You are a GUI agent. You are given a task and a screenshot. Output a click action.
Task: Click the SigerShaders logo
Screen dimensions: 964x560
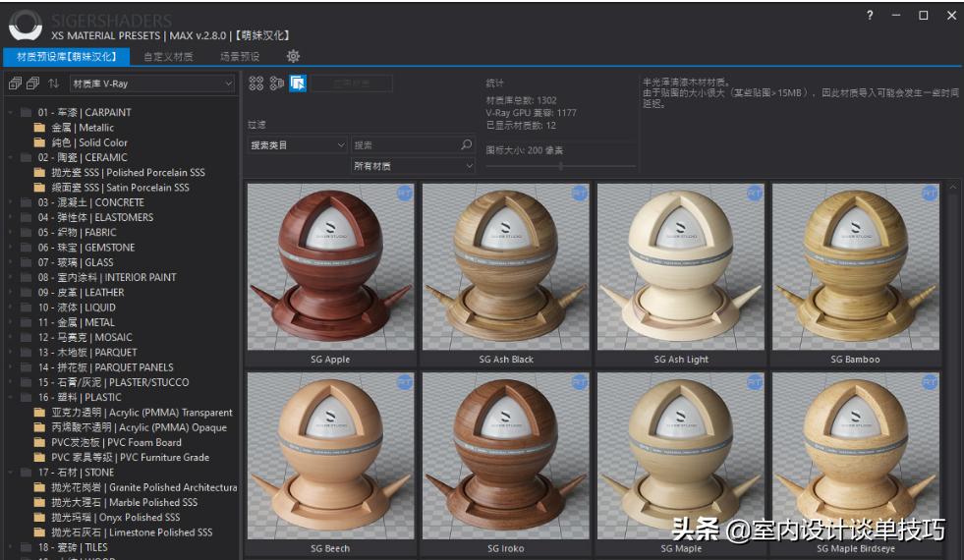[x=26, y=26]
